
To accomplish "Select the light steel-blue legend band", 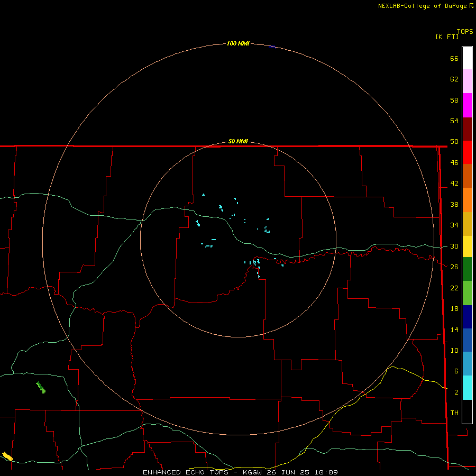I will point(467,364).
